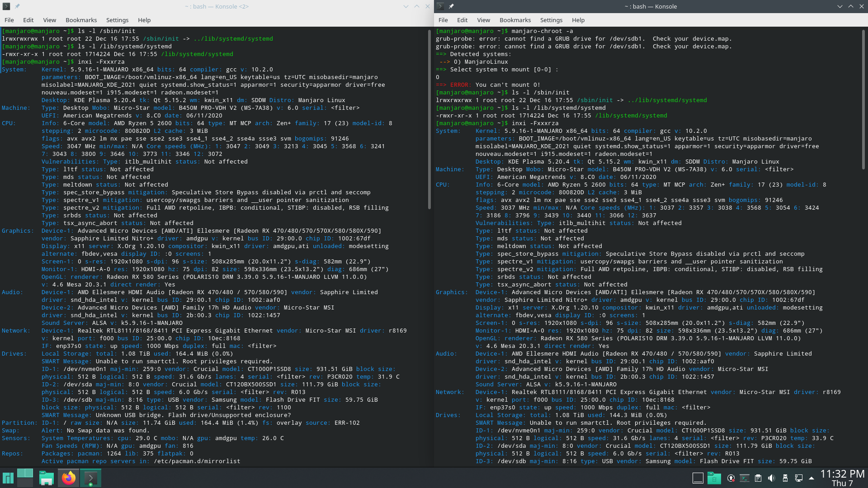Select the Edit menu in right Konsole

(462, 20)
